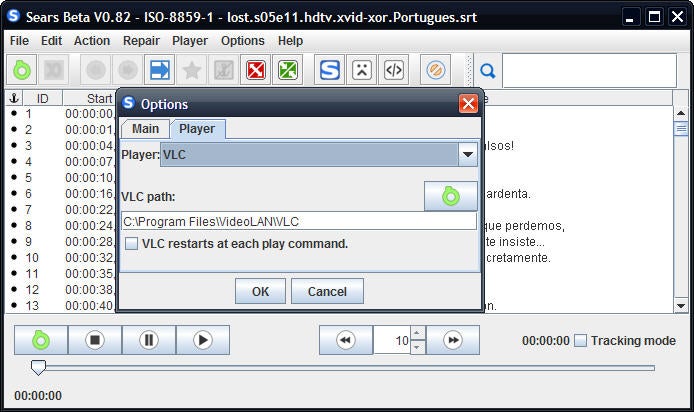Click the grey star toolbar icon
The width and height of the screenshot is (694, 412).
click(192, 69)
